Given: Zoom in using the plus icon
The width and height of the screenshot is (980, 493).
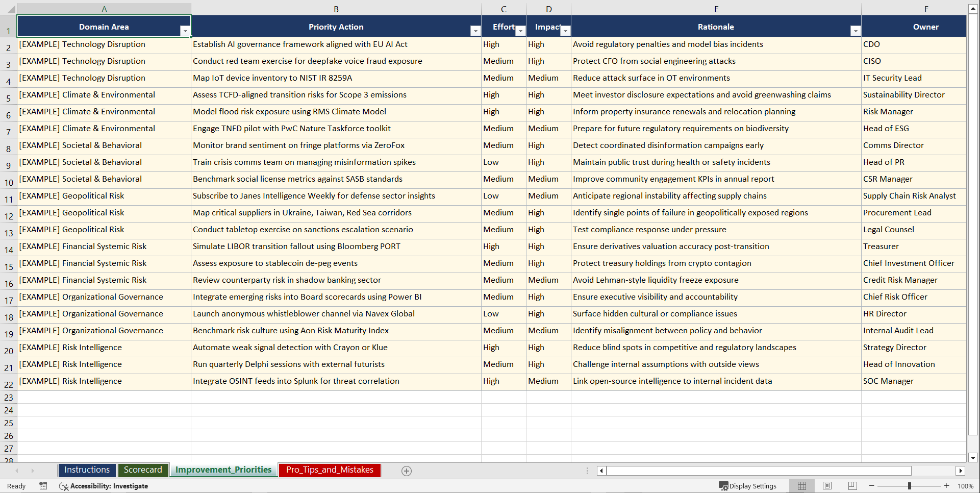Looking at the screenshot, I should pos(946,486).
